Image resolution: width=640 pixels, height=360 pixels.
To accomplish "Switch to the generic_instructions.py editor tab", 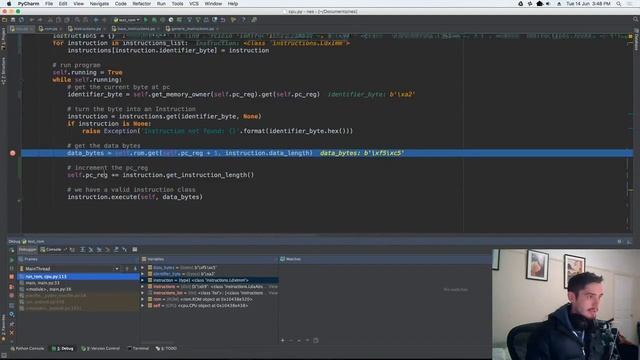I will pyautogui.click(x=192, y=29).
